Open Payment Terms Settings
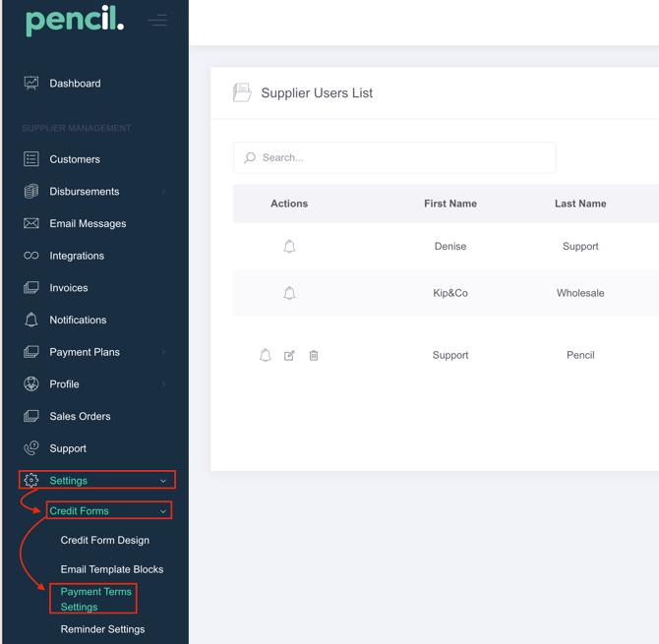Image resolution: width=659 pixels, height=644 pixels. click(94, 599)
